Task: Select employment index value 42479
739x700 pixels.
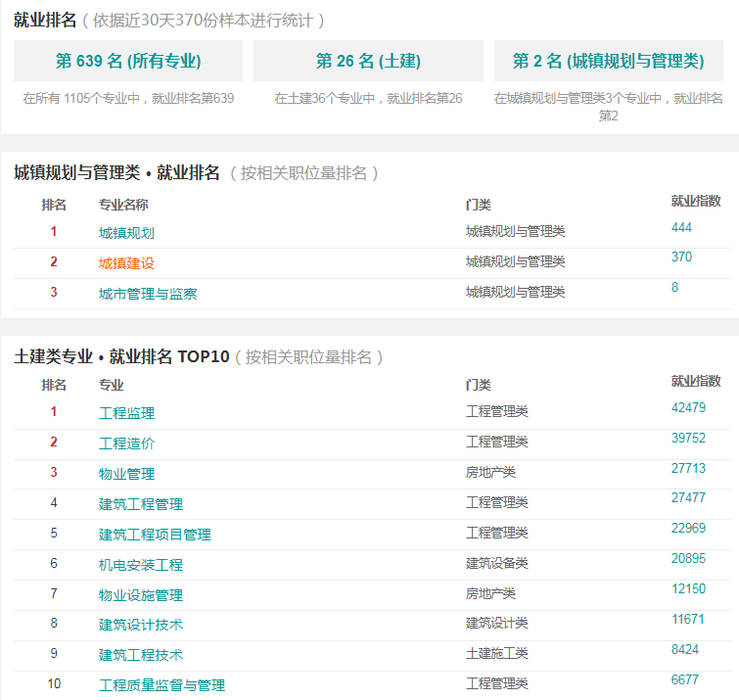Action: (688, 407)
